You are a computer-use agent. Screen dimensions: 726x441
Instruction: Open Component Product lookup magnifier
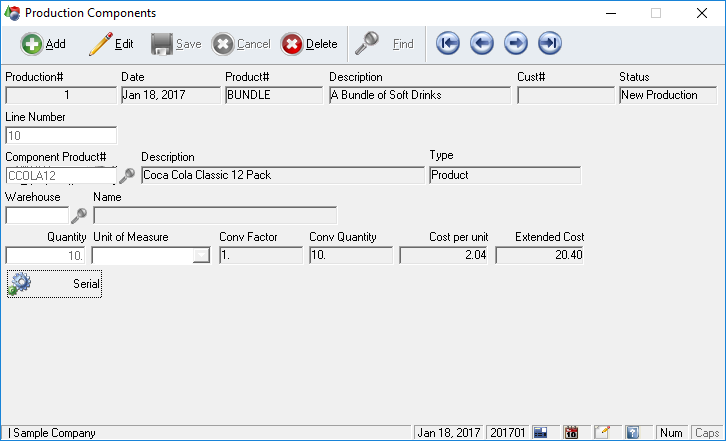(127, 175)
